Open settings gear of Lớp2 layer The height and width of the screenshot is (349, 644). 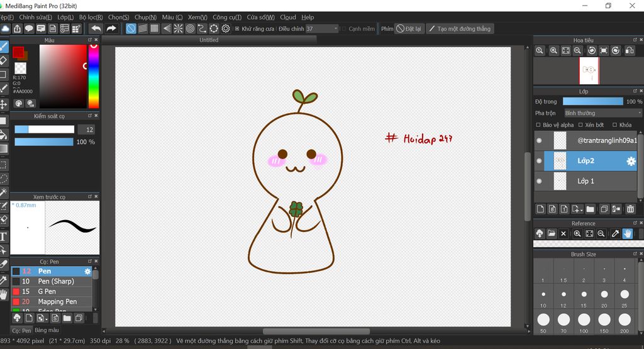(x=631, y=162)
